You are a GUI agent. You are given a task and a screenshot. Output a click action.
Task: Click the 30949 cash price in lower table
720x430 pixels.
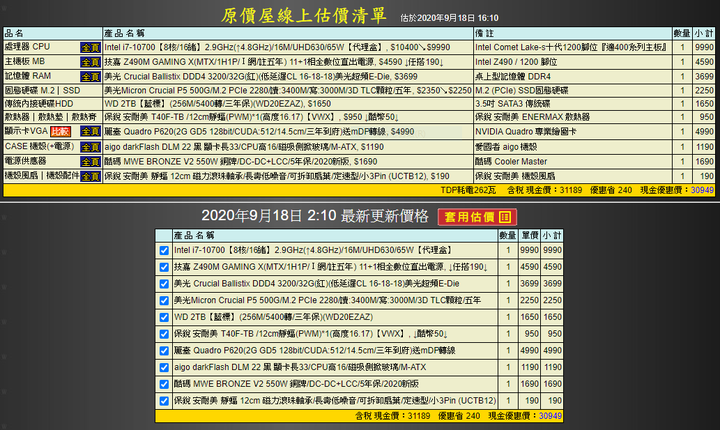(x=550, y=416)
